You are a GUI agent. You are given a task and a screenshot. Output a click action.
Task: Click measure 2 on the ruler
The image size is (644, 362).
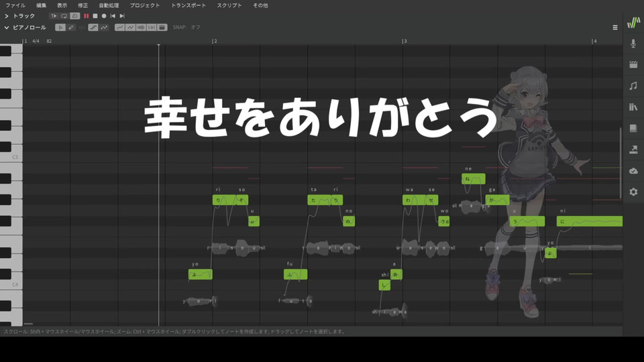point(215,41)
